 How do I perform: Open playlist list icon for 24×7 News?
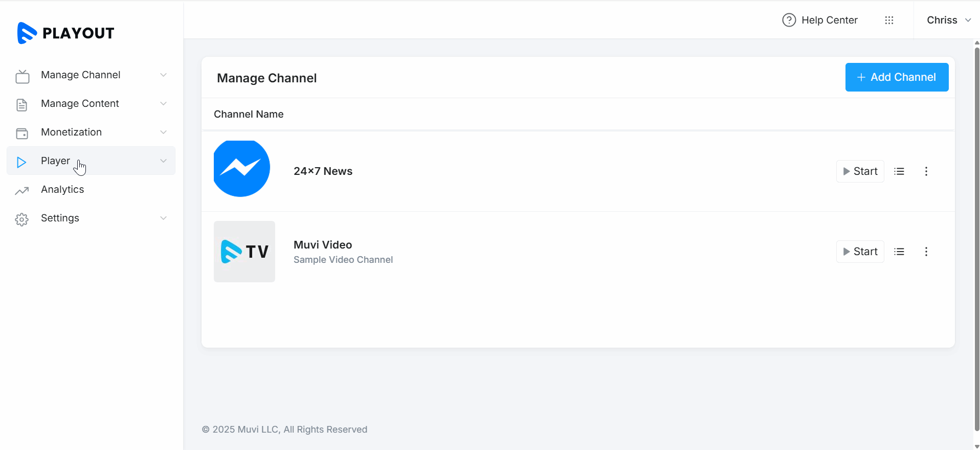point(899,171)
